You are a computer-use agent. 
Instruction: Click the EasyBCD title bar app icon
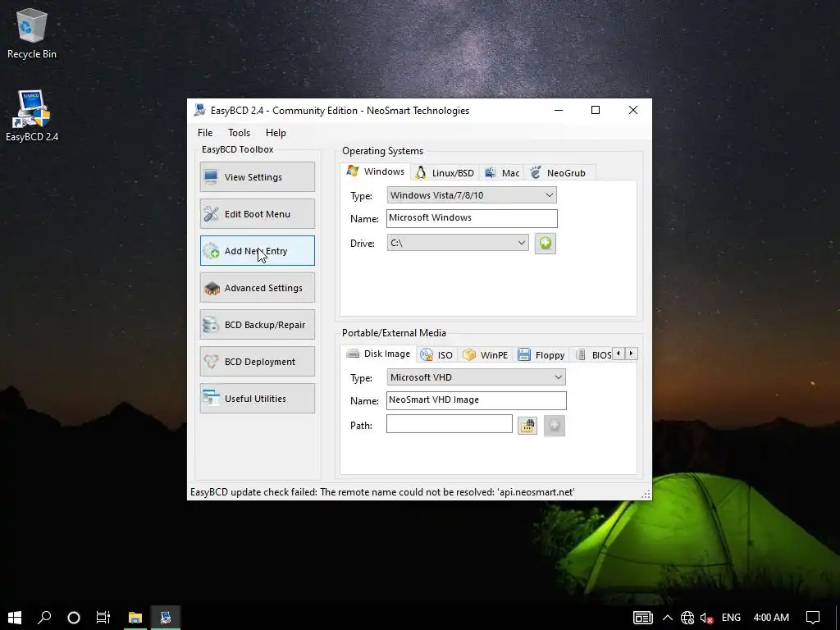pos(200,111)
